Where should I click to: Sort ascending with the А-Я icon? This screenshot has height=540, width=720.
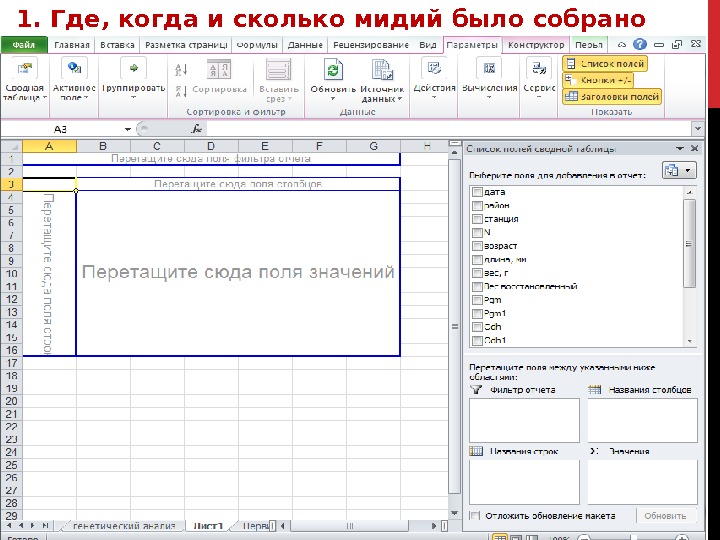pos(181,70)
